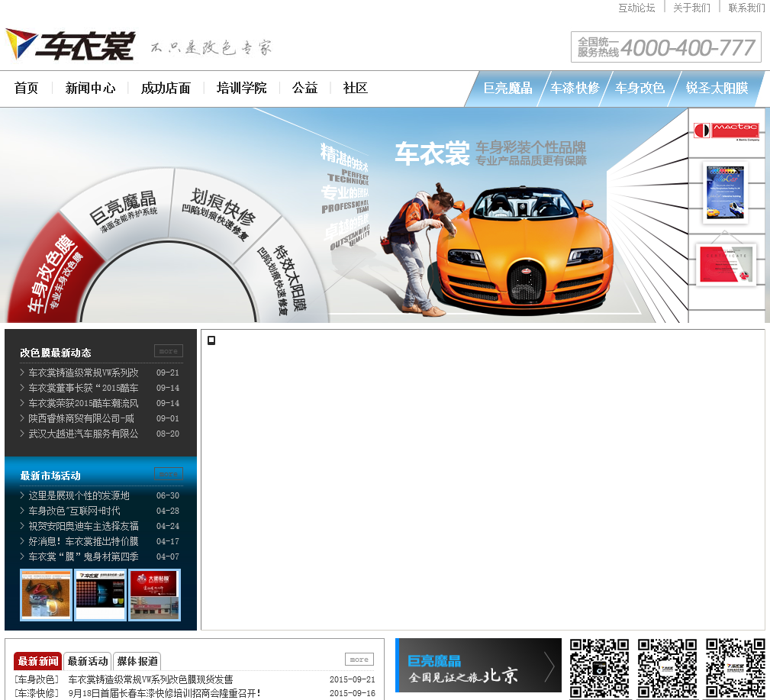770x700 pixels.
Task: Click the 2015-09-16 date in bottom news
Action: (352, 693)
